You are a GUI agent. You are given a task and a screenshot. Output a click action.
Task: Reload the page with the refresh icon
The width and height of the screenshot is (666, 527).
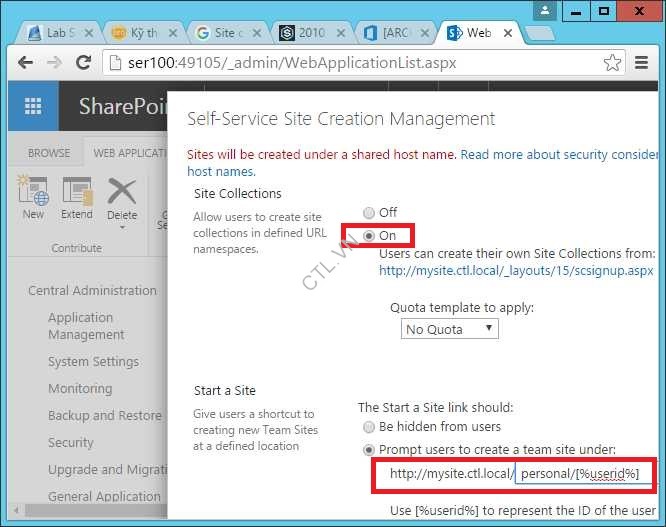(x=85, y=62)
